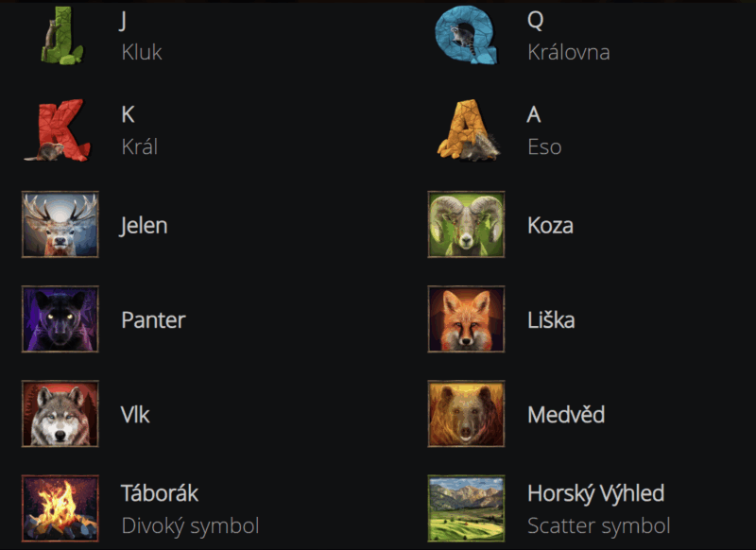The width and height of the screenshot is (756, 550).
Task: Click the Scatter symbol description text
Action: pos(599,525)
